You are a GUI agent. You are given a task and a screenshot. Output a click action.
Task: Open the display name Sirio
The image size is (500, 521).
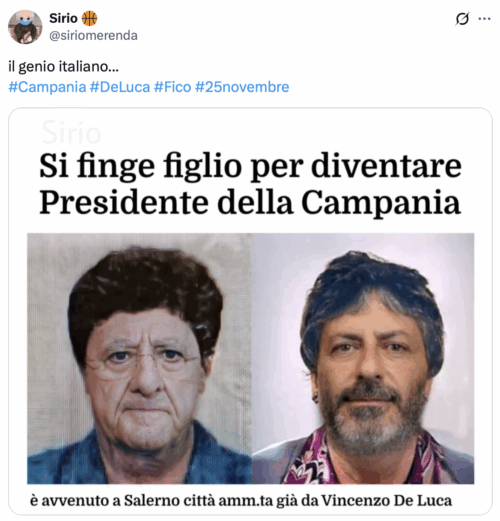tap(63, 18)
